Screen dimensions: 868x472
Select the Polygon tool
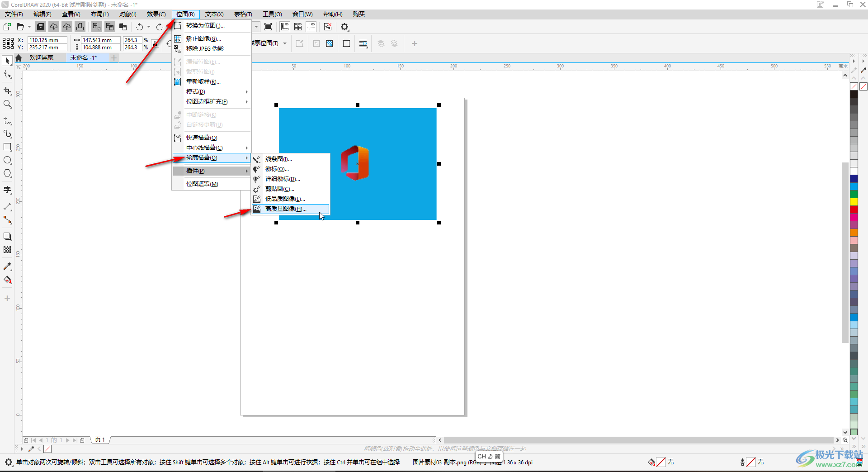click(x=7, y=173)
